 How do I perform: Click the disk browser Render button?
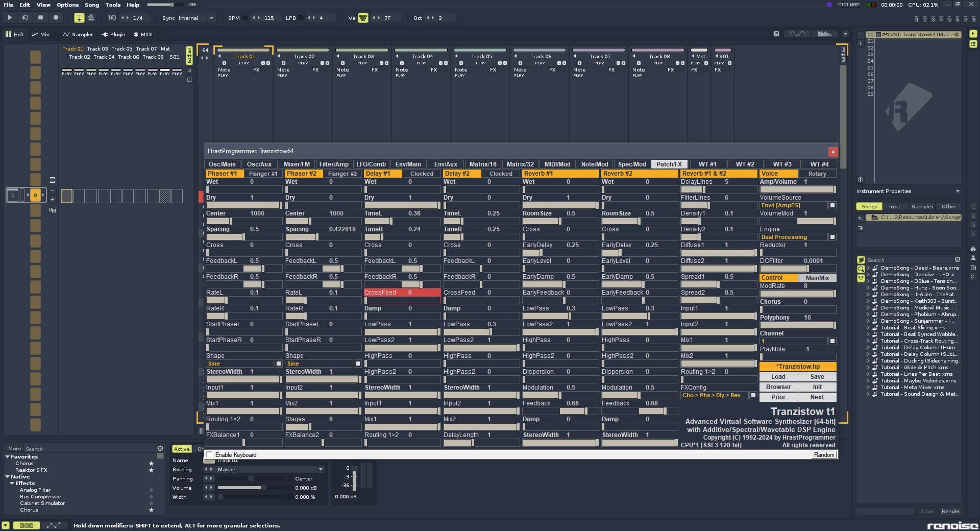950,511
